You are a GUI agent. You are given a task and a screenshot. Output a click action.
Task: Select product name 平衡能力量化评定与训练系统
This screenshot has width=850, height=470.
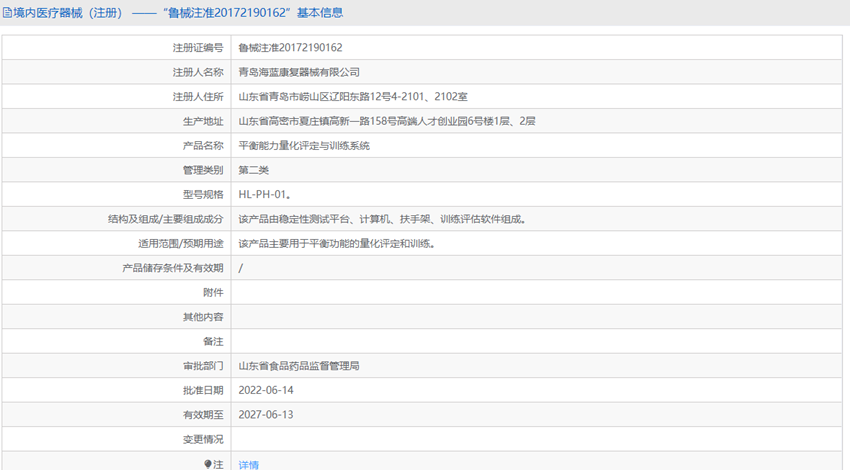pos(304,145)
